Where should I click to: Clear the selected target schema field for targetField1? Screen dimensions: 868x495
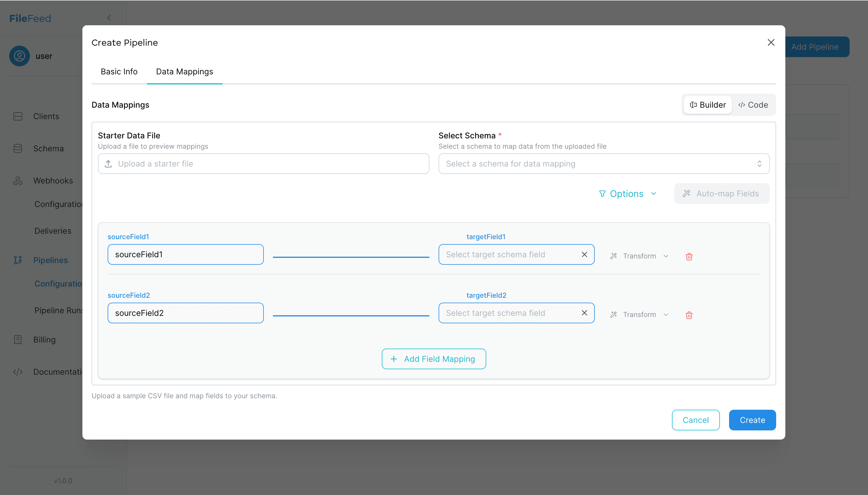click(584, 254)
